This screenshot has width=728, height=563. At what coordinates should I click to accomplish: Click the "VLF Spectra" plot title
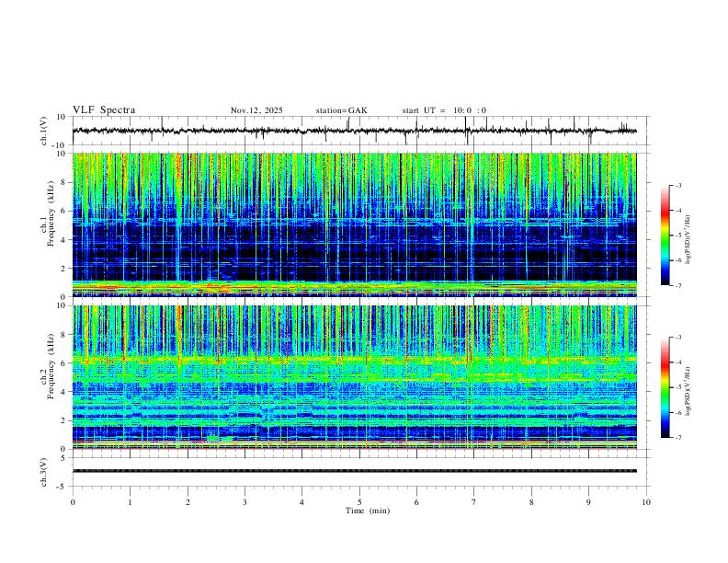pyautogui.click(x=104, y=110)
